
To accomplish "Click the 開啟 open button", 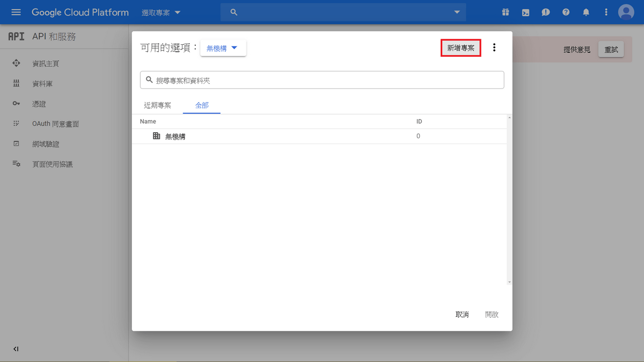I will click(492, 314).
